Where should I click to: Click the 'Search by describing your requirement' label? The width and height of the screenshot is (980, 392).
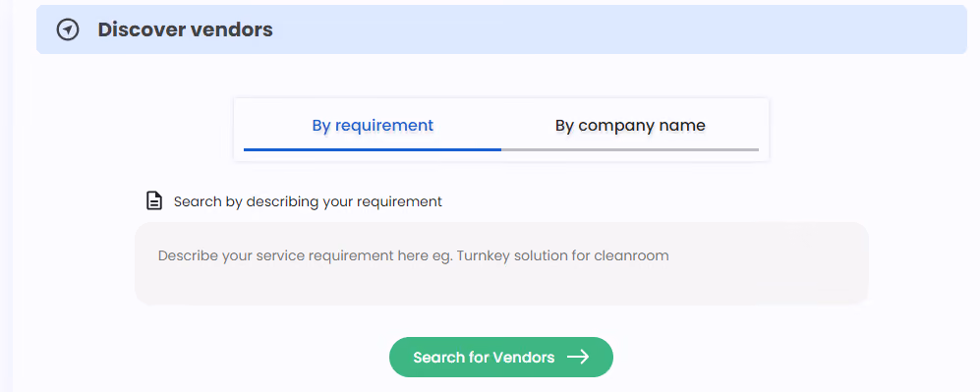tap(308, 201)
